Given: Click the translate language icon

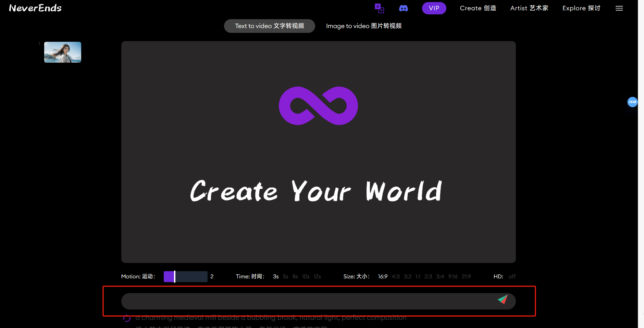Looking at the screenshot, I should coord(379,8).
